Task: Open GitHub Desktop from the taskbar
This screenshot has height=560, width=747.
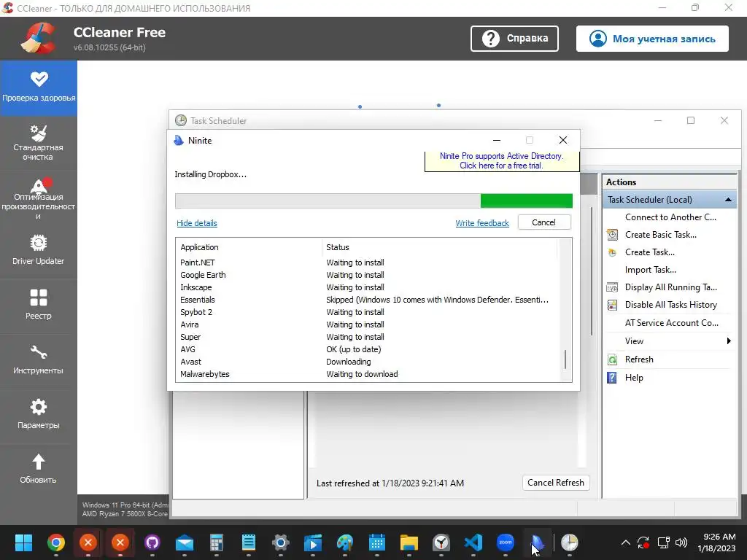Action: coord(152,542)
